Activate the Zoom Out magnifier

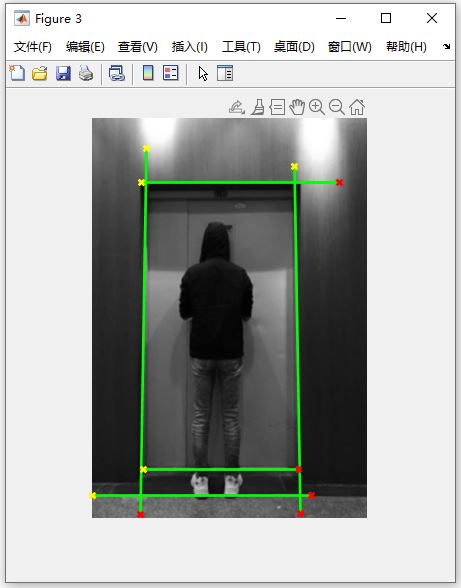click(337, 107)
